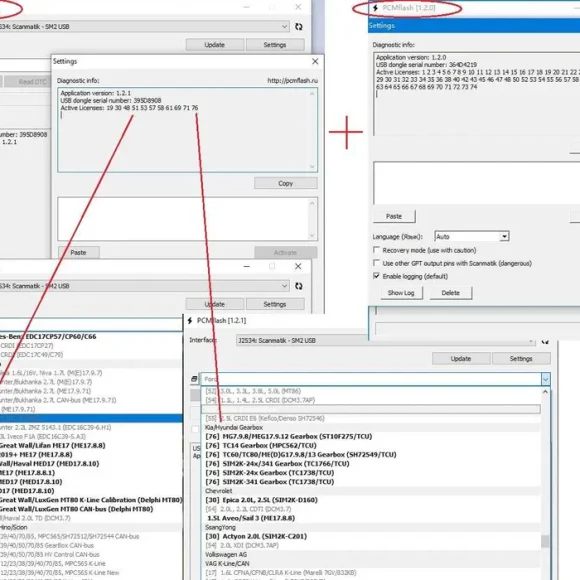Screen dimensions: 580x580
Task: Open the J2534 Scanmatik combo above the Settings dialog
Action: (144, 27)
